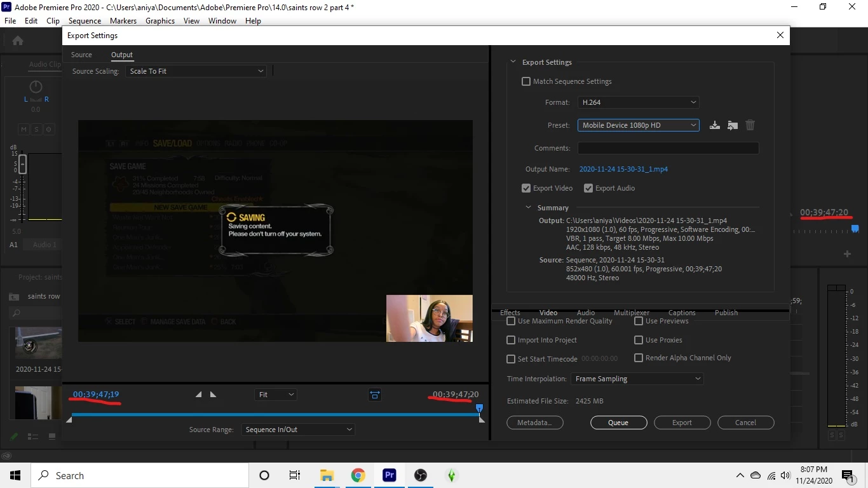
Task: Open the Fit zoom level dropdown
Action: tap(276, 395)
